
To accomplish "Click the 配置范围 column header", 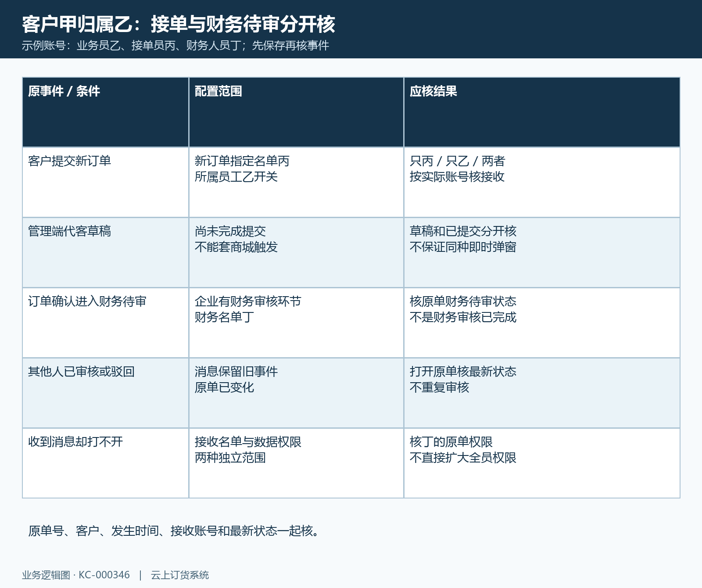I will click(296, 112).
